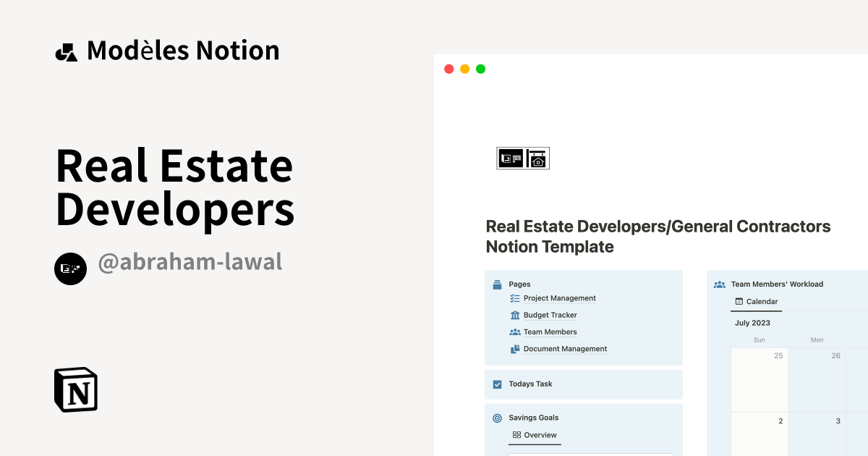The height and width of the screenshot is (456, 868).
Task: Click the template's page logo above the title
Action: [x=523, y=158]
